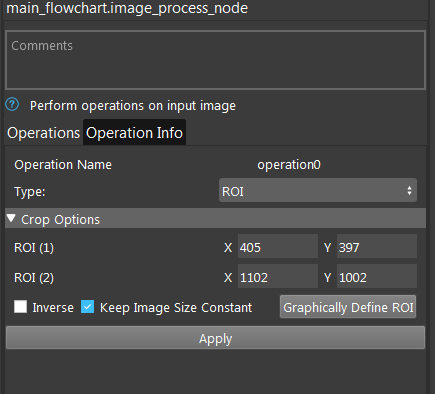Edit the ROI (2) X field 1102

click(x=278, y=276)
